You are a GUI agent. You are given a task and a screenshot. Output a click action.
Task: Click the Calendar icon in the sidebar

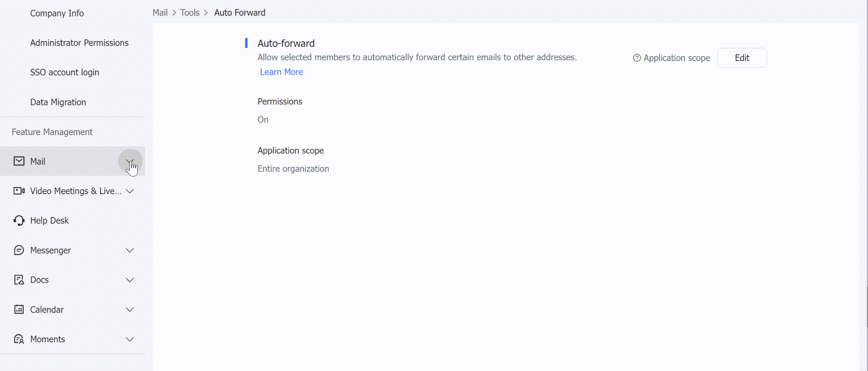[x=19, y=309]
